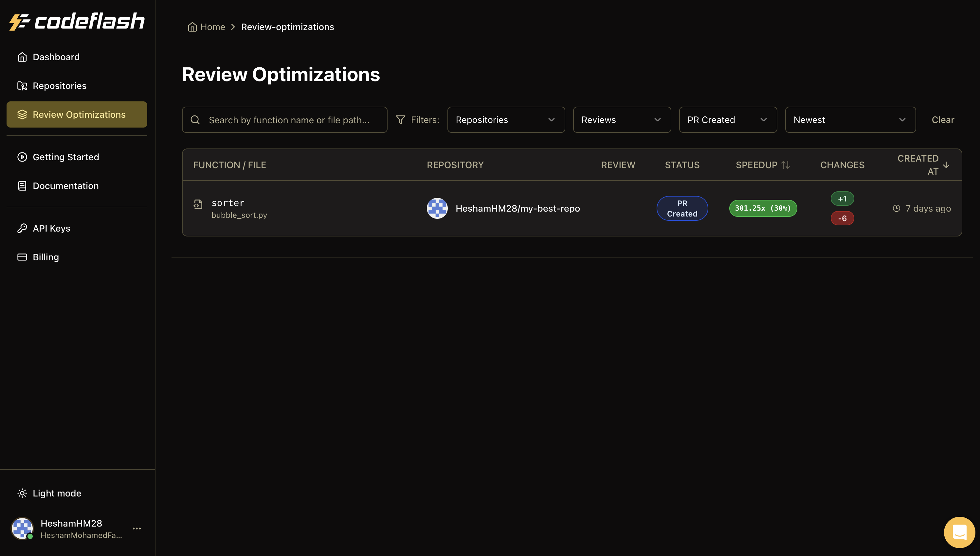The width and height of the screenshot is (980, 556).
Task: Switch to Light mode
Action: [x=49, y=493]
